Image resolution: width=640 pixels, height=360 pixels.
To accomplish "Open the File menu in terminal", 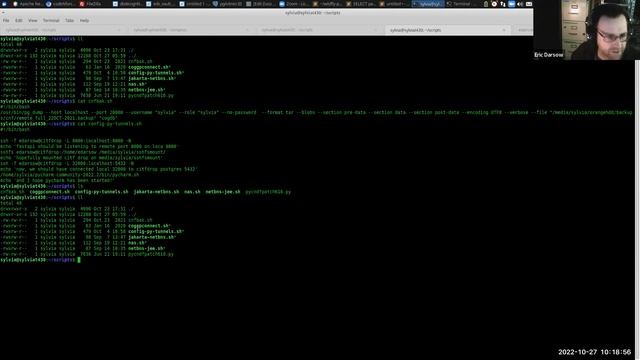I will click(x=6, y=20).
